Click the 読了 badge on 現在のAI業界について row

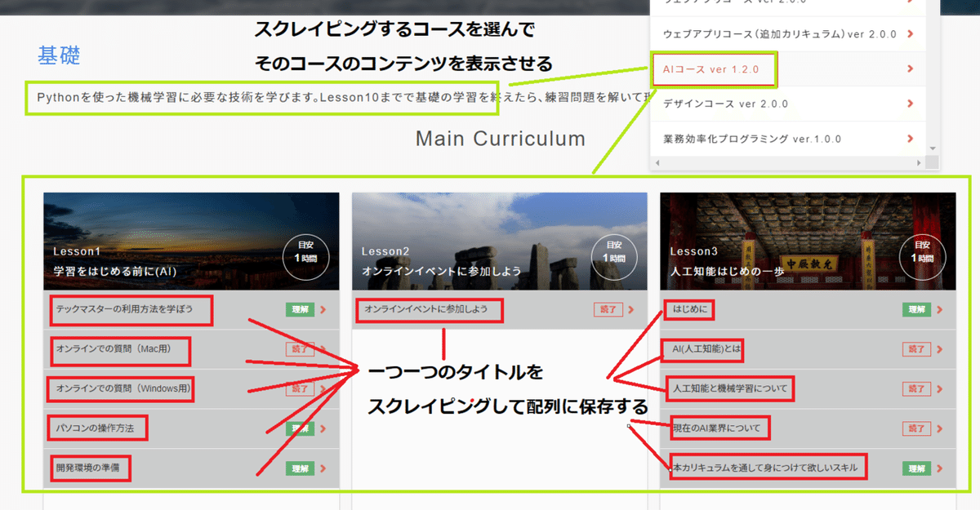tap(916, 428)
